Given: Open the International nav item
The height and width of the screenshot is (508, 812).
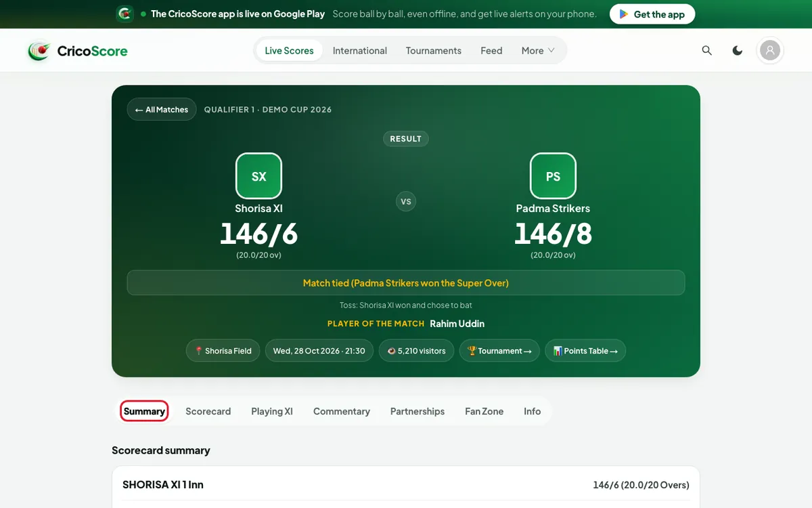Looking at the screenshot, I should coord(360,51).
